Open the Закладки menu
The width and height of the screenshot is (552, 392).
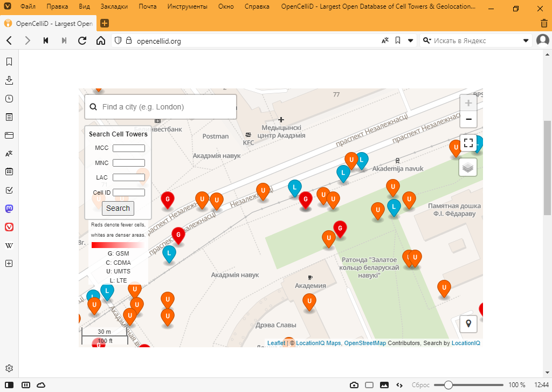(x=114, y=8)
